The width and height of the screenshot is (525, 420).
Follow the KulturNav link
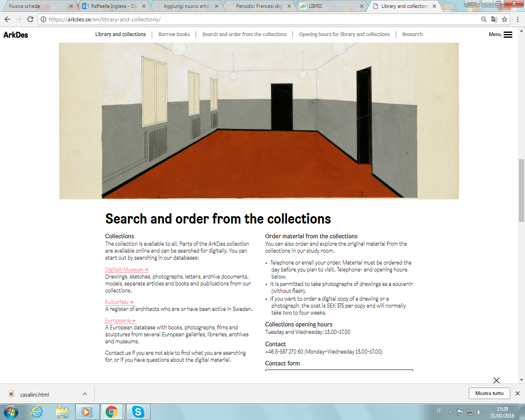tap(119, 302)
